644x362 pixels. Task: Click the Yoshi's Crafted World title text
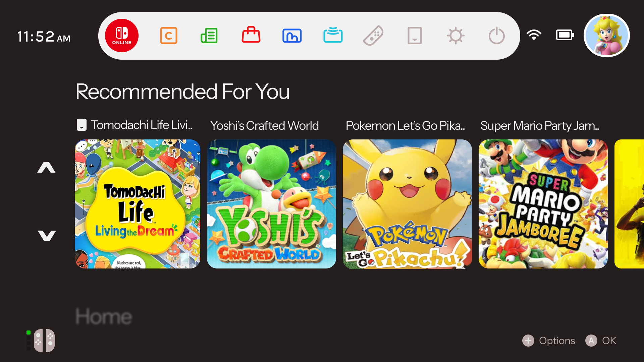[x=264, y=126]
